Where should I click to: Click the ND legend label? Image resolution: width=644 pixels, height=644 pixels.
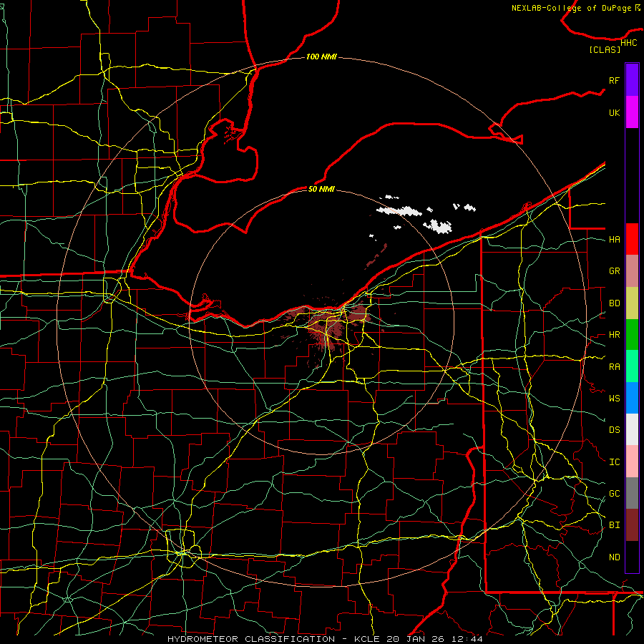click(x=615, y=557)
